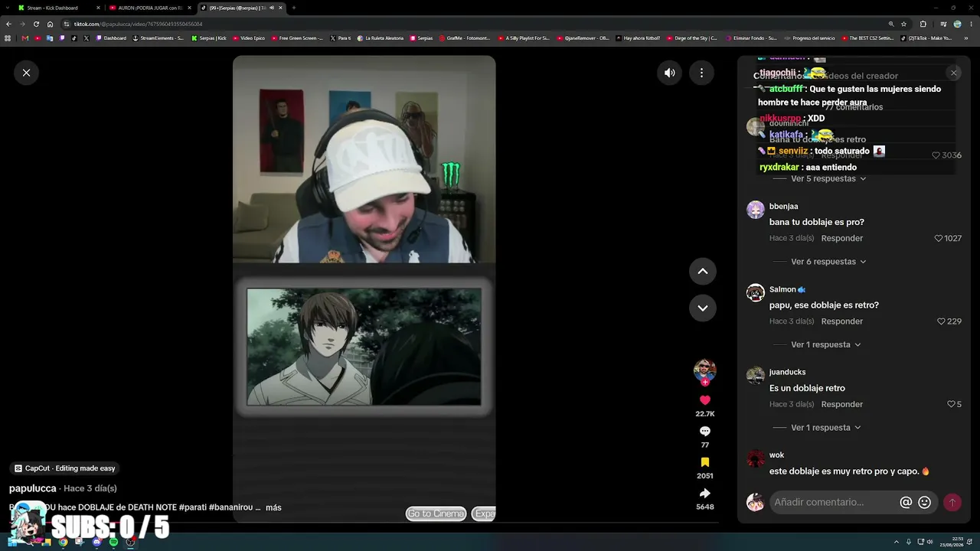This screenshot has height=551, width=980.
Task: Show hidden system tray icons
Action: (897, 542)
